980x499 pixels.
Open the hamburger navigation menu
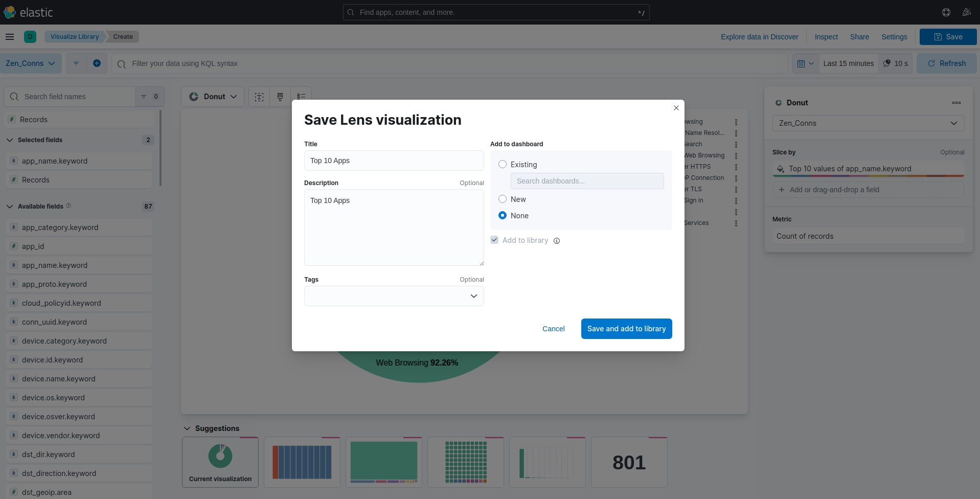10,37
